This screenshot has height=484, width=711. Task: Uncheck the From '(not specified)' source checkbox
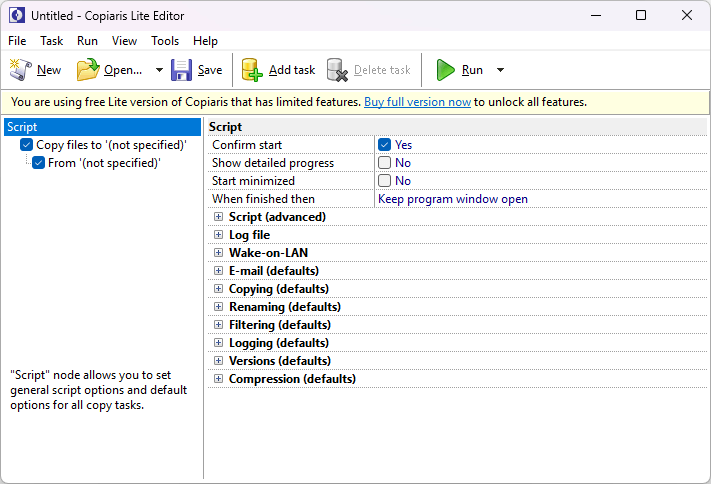point(39,163)
